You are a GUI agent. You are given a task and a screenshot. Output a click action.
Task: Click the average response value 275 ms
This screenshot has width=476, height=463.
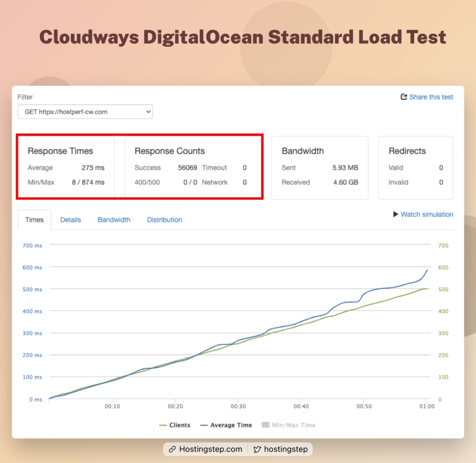(x=93, y=168)
